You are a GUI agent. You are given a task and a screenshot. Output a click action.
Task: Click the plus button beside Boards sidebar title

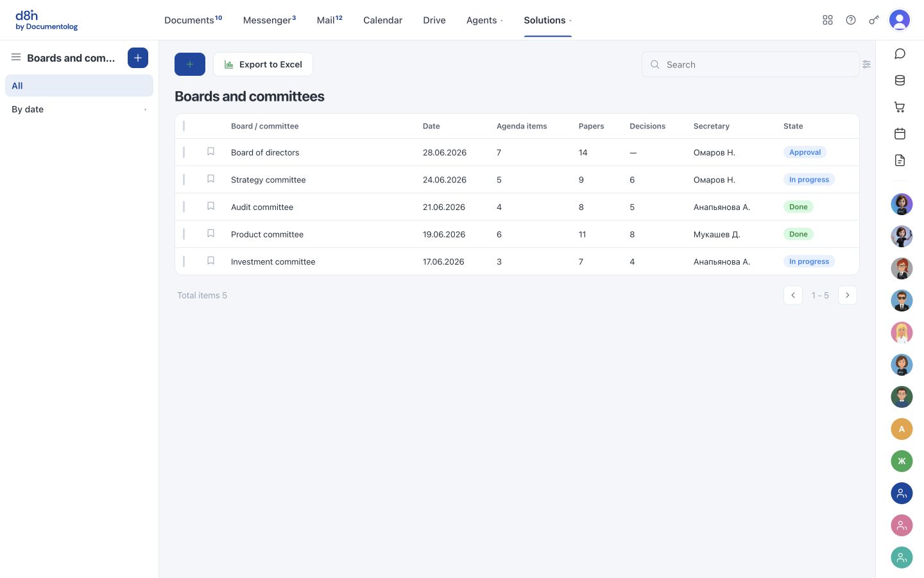click(x=138, y=58)
